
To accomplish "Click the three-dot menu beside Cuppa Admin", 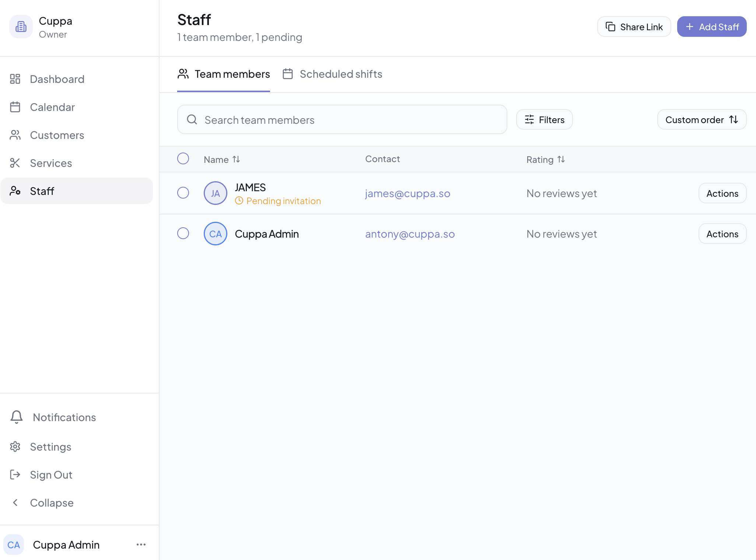I will pyautogui.click(x=141, y=545).
